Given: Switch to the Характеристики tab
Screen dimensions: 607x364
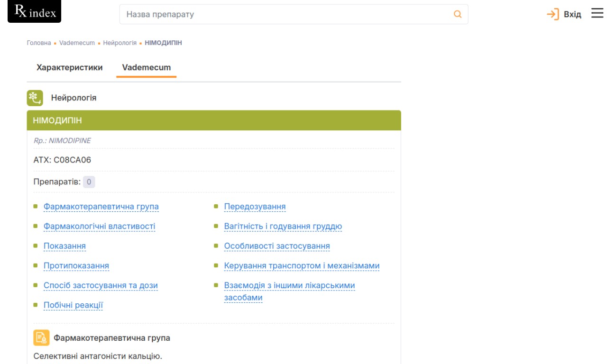Looking at the screenshot, I should click(69, 67).
